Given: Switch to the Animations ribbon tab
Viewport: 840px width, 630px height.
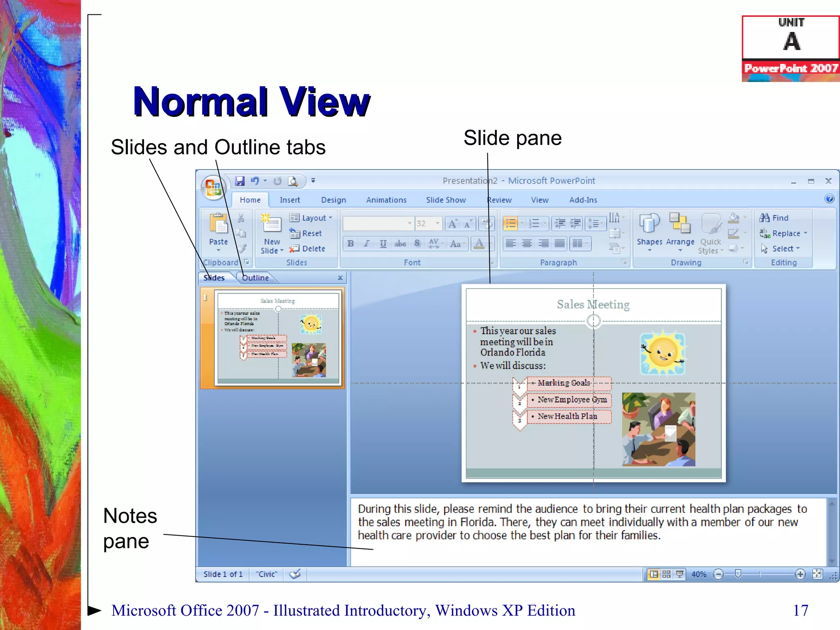Looking at the screenshot, I should point(386,200).
